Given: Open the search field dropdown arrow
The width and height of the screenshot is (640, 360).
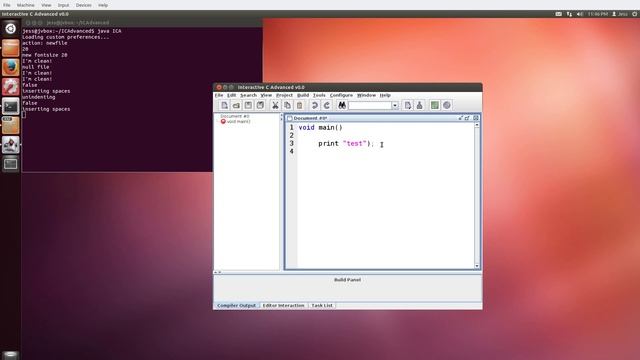Looking at the screenshot, I should pyautogui.click(x=395, y=105).
